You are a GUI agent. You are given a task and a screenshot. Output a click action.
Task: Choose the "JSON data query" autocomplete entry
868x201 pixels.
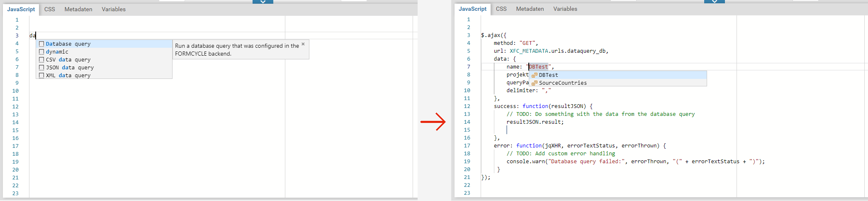tap(70, 68)
